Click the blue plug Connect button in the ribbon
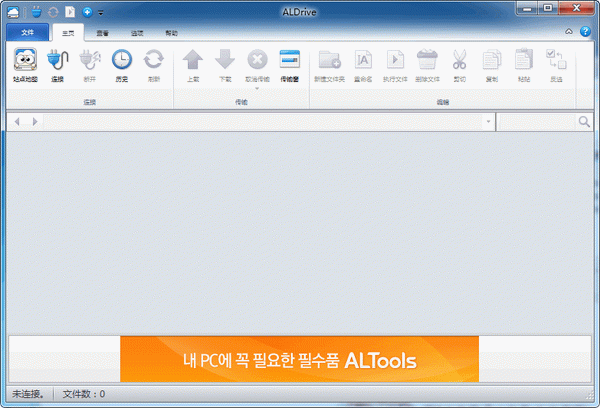 pos(57,60)
